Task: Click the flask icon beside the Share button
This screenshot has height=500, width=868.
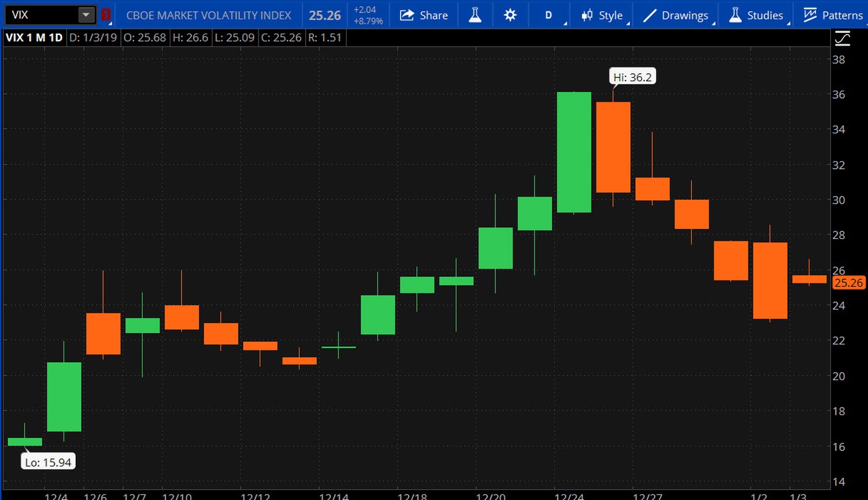Action: click(475, 16)
